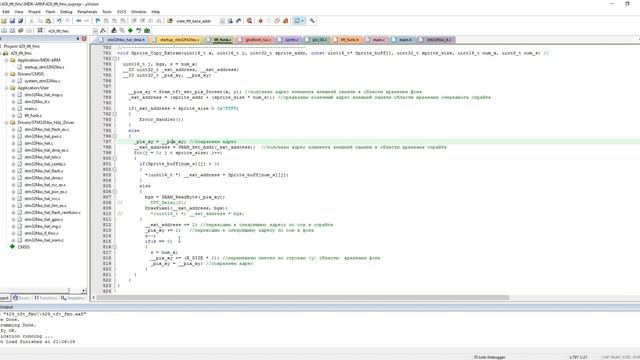Screen dimensions: 640x360
Task: Open the Tools menu
Action: point(107,12)
